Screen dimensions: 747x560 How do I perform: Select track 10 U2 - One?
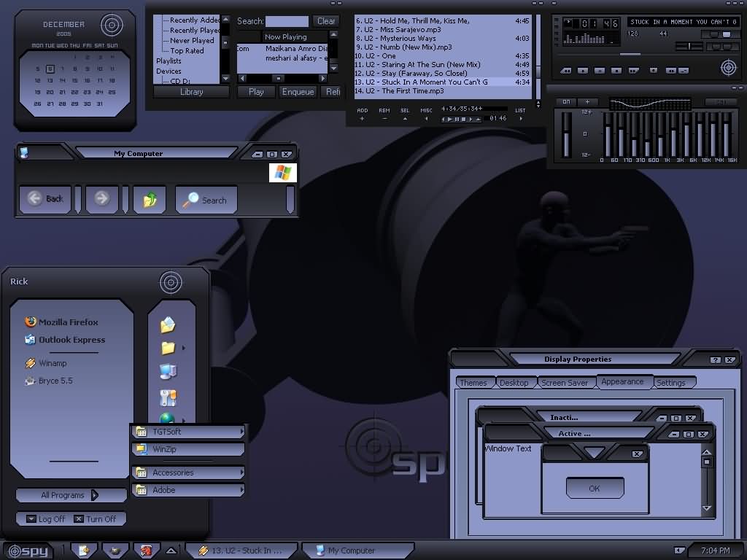coord(442,55)
